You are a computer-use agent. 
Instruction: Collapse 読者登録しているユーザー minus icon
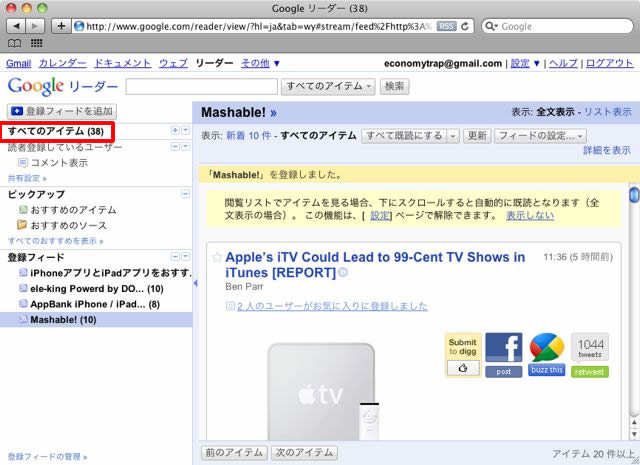coord(175,146)
